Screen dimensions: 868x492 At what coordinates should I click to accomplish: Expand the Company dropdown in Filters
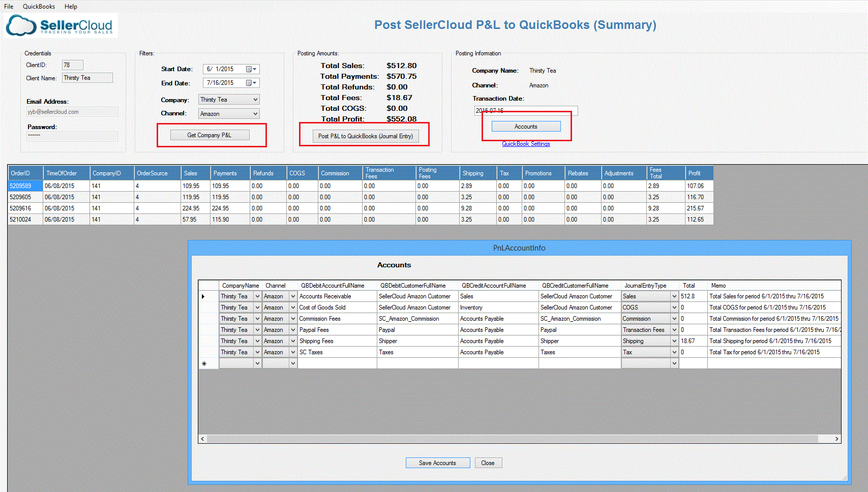click(x=255, y=100)
